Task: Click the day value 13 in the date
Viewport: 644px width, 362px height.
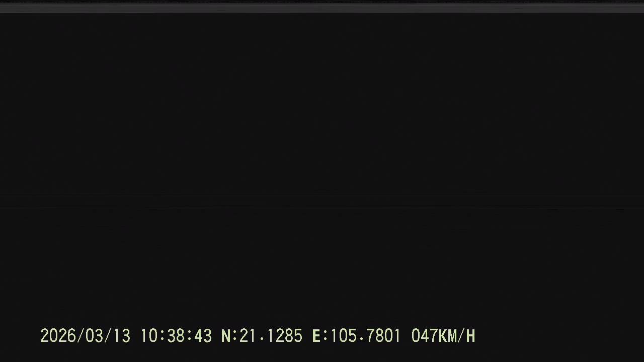Action: tap(121, 336)
